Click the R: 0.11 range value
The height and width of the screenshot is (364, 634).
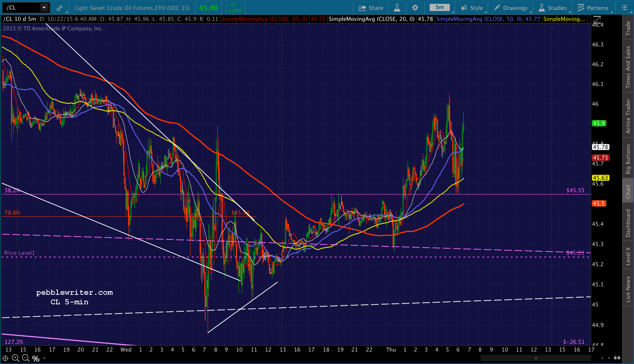pyautogui.click(x=209, y=19)
